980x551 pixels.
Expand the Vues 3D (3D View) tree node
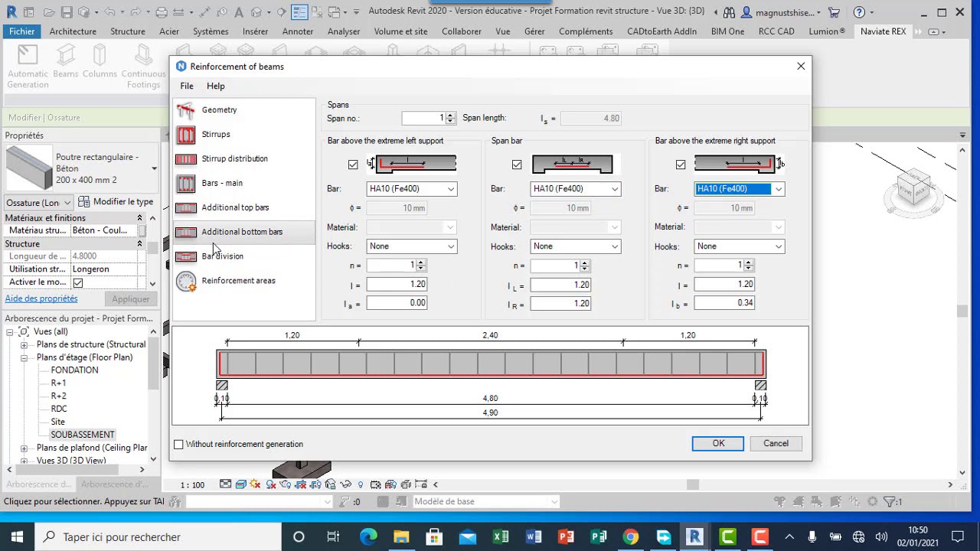(24, 461)
